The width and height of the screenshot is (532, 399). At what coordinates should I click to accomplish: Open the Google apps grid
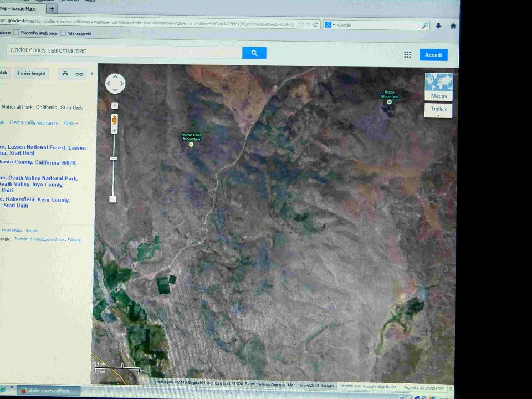click(x=407, y=55)
